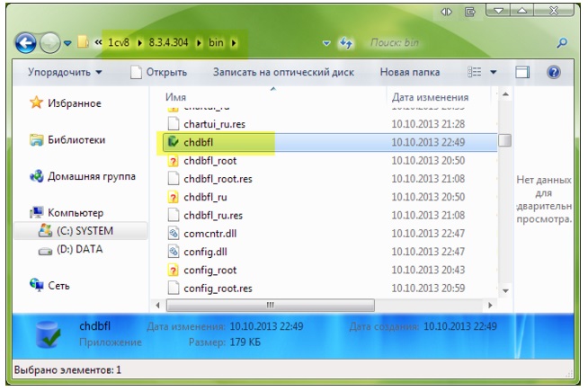Viewport: 588px width, 391px height.
Task: Click the horizontal scrollbar thumb
Action: point(271,305)
